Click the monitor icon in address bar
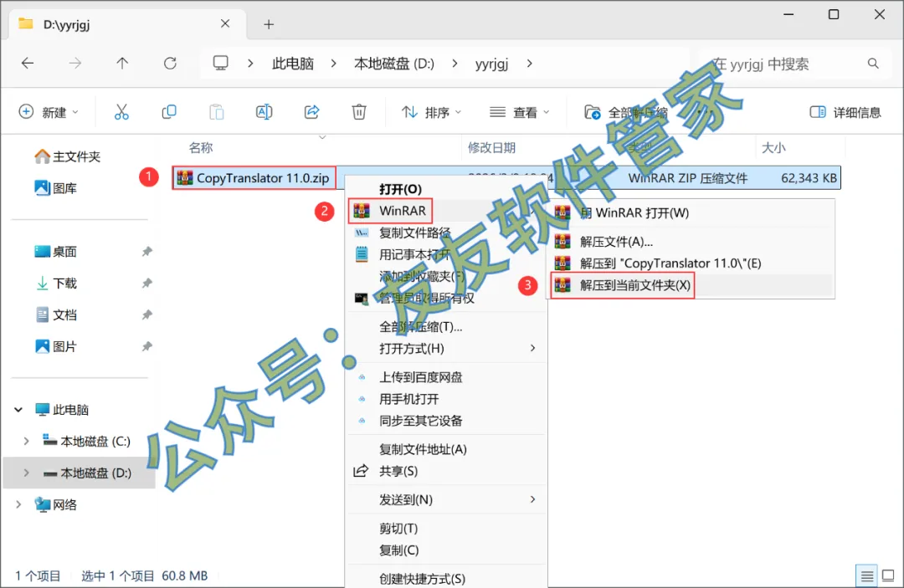Viewport: 904px width, 588px height. 220,63
